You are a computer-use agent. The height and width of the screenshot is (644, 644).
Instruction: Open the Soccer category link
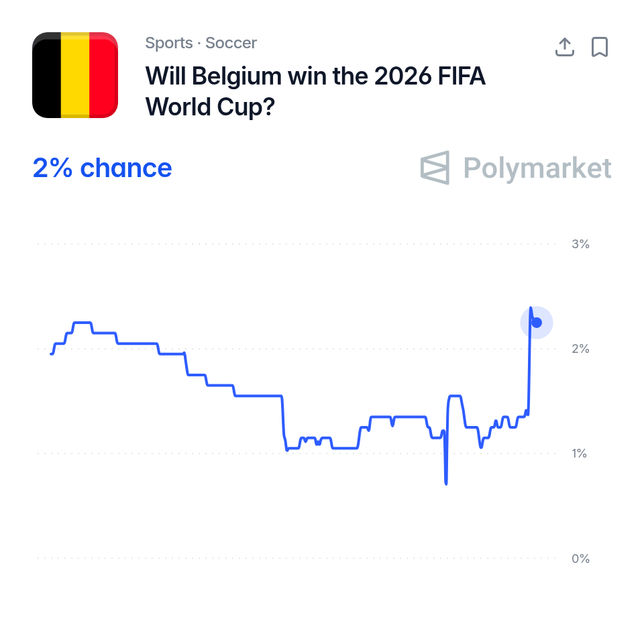click(231, 43)
